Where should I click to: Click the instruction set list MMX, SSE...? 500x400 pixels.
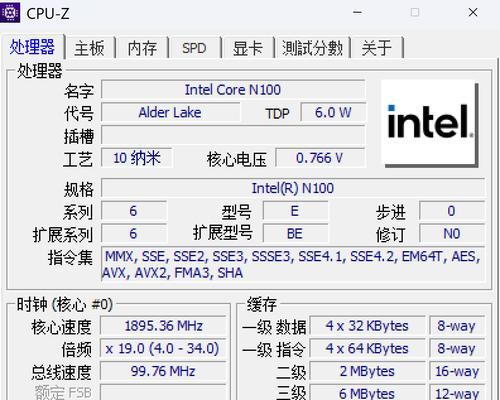tap(293, 264)
